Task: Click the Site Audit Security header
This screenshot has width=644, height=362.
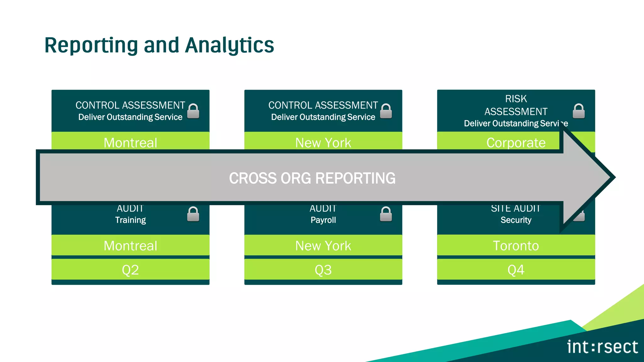Action: (516, 215)
